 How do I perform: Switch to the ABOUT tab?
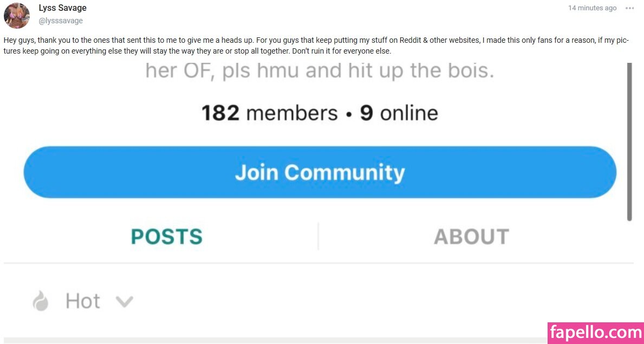click(x=472, y=237)
